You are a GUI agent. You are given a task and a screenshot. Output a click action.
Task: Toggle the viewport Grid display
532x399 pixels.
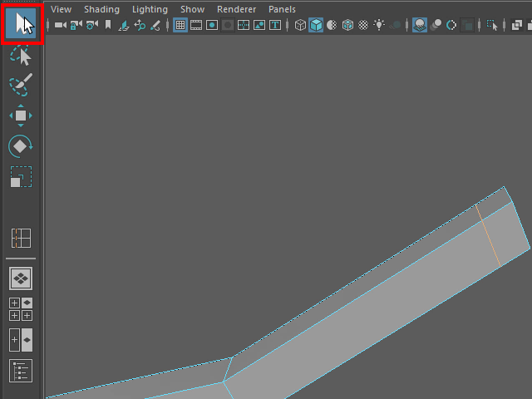pyautogui.click(x=180, y=25)
